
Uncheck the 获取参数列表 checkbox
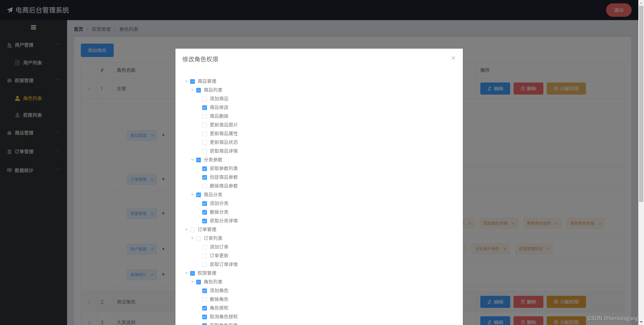point(205,169)
